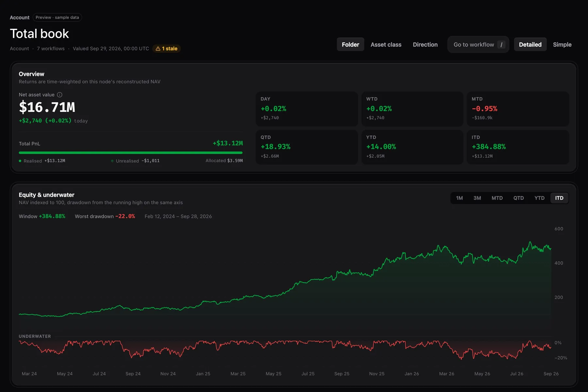Click the Account breadcrumb label
Image resolution: width=588 pixels, height=392 pixels.
(x=20, y=18)
